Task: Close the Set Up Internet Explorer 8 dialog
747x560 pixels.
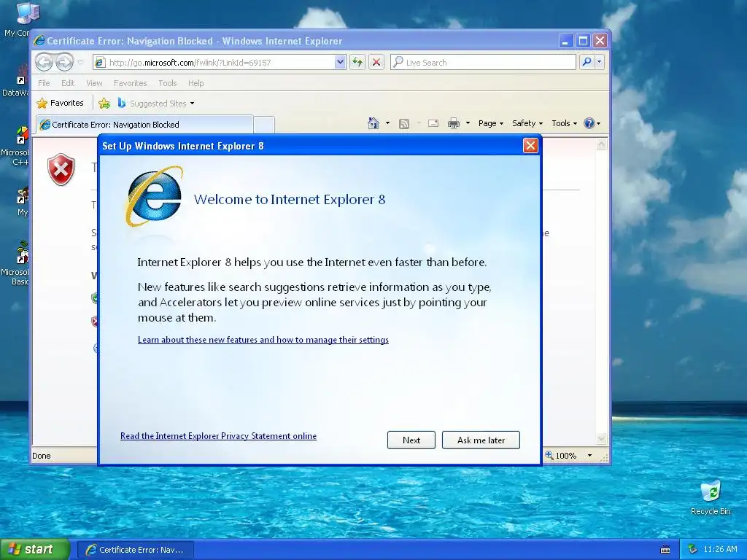Action: (x=530, y=145)
